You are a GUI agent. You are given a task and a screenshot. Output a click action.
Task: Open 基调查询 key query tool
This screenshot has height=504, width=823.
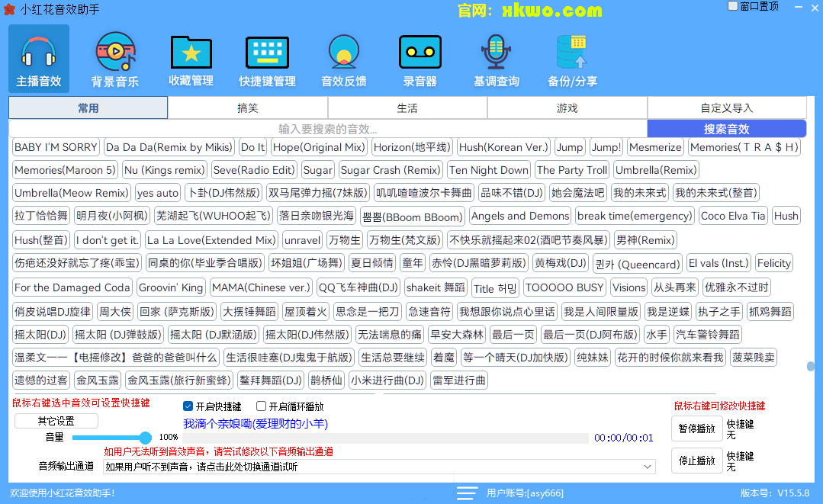point(496,58)
